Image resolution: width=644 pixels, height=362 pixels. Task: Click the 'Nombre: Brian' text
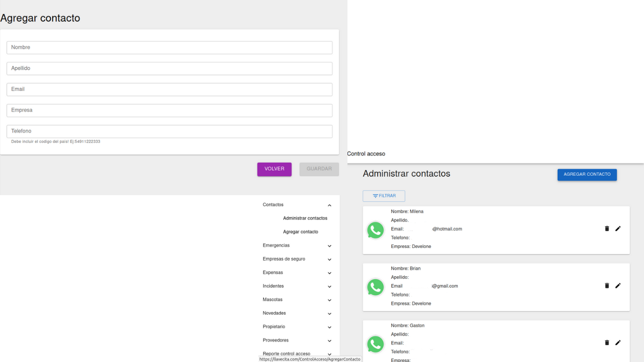(405, 269)
